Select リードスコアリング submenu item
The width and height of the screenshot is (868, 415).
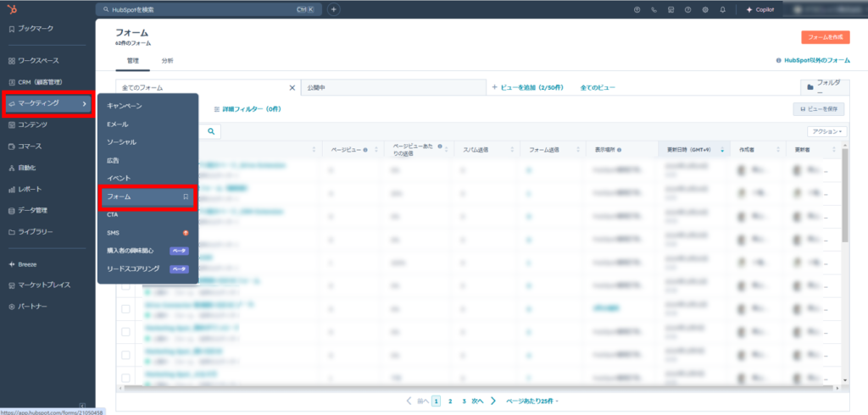coord(133,269)
